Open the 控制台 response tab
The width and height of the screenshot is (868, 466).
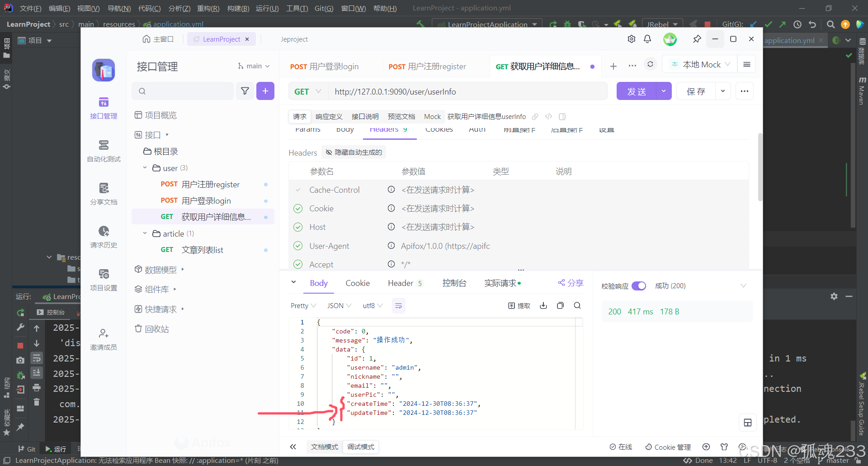point(454,283)
